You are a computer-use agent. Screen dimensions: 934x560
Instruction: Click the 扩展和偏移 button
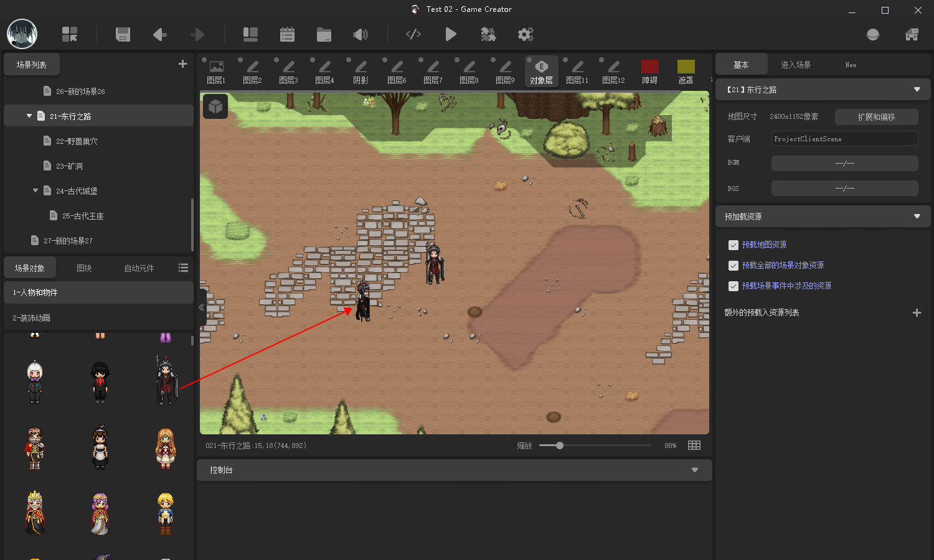876,117
